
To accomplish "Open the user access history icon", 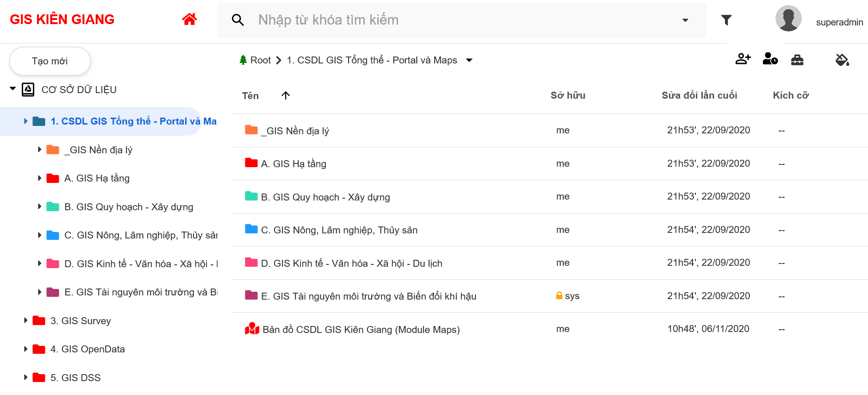I will (770, 59).
